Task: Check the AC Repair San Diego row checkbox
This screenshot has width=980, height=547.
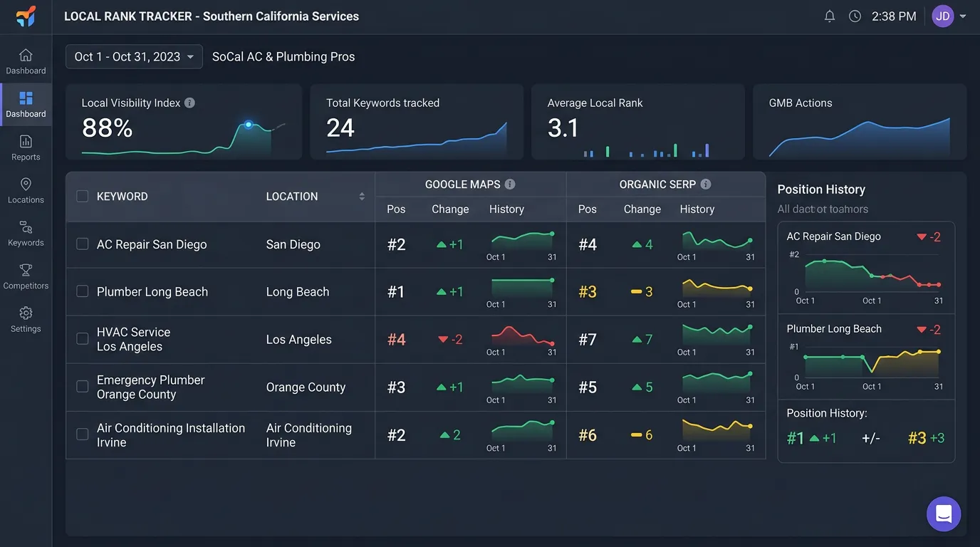Action: (83, 244)
